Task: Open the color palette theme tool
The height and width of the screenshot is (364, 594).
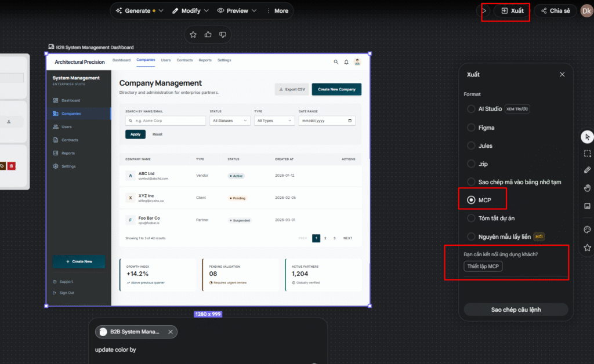Action: click(x=587, y=230)
